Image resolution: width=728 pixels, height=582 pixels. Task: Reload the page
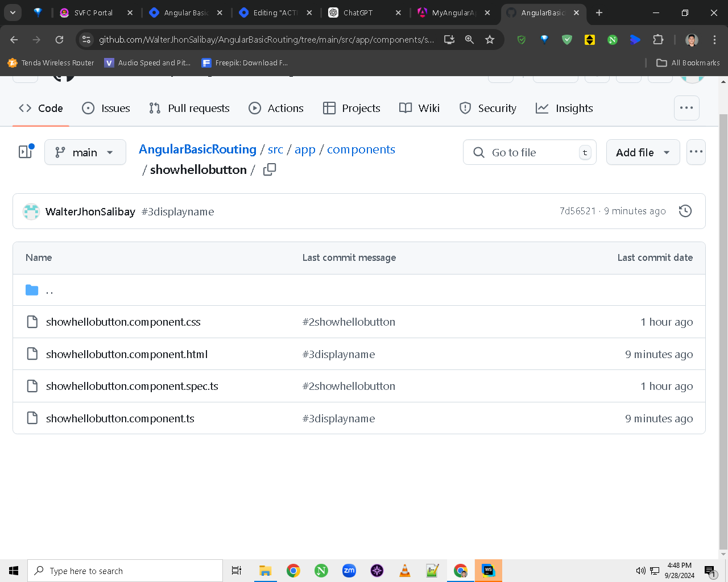59,39
